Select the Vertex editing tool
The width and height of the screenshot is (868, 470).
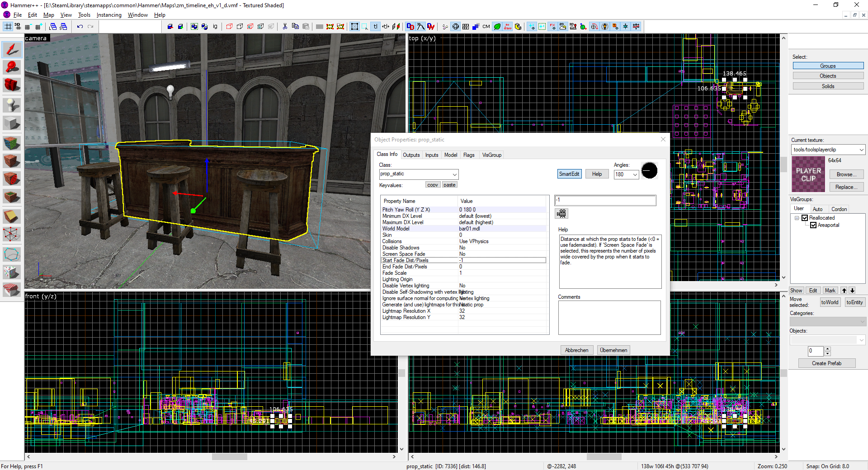coord(12,234)
